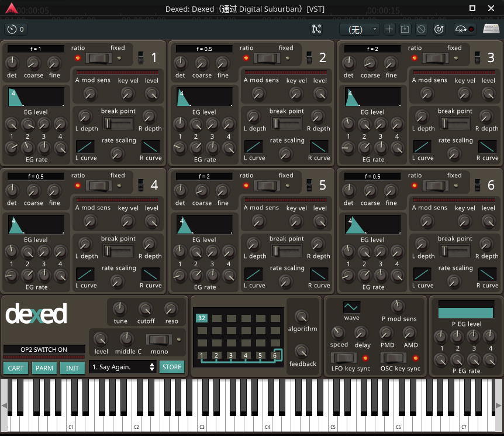Viewport: 504px width, 436px height.
Task: Click operator 2 break point slider
Action: click(286, 123)
